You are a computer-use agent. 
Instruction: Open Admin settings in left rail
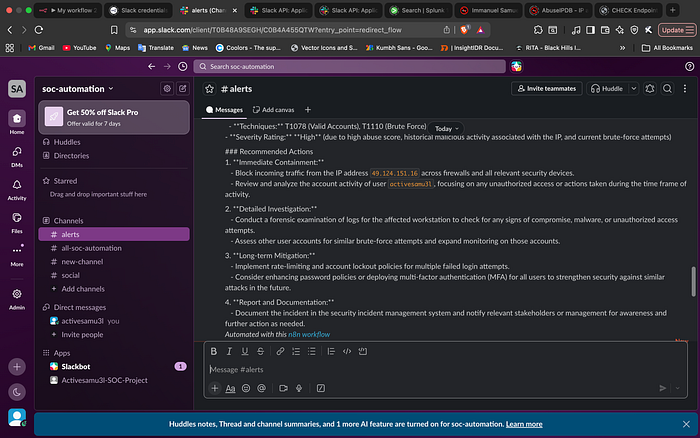tap(17, 298)
